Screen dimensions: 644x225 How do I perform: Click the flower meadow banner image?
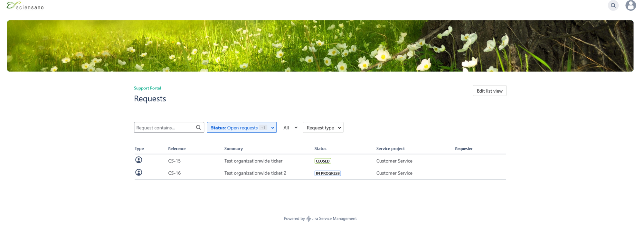[x=320, y=46]
